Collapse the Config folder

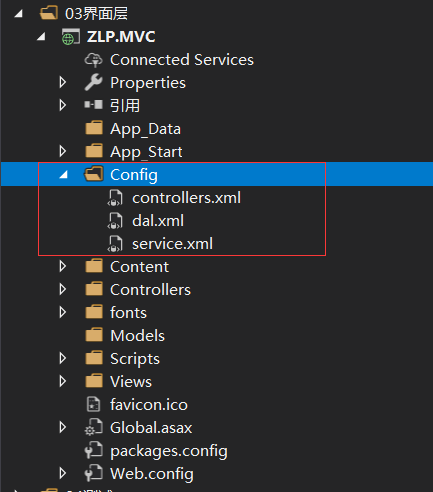click(64, 174)
